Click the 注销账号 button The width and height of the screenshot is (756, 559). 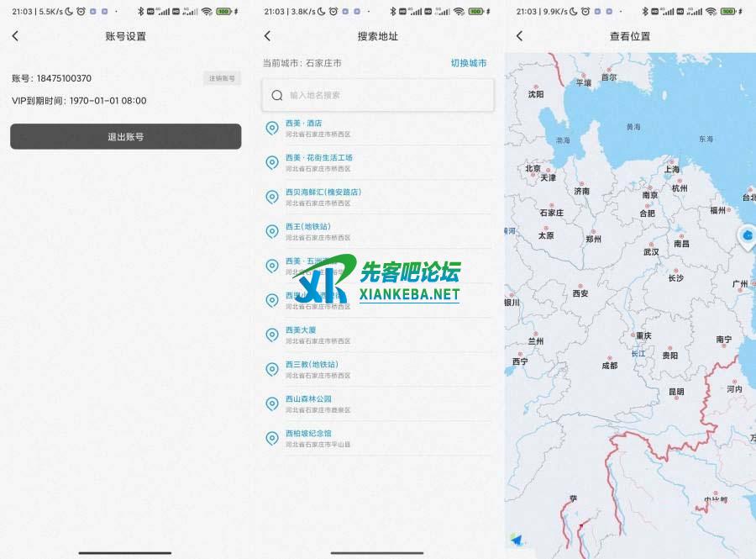(x=222, y=78)
